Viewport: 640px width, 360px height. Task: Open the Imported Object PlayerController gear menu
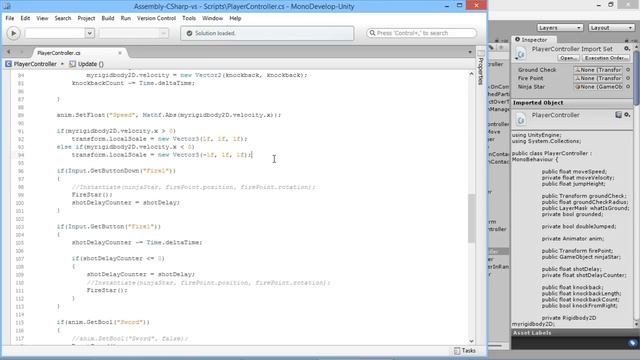627,115
